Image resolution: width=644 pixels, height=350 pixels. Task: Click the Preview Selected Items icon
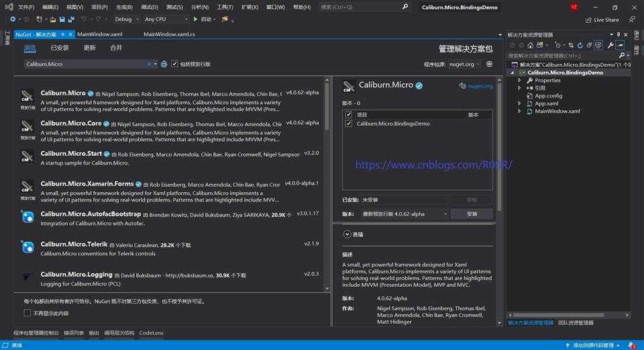[621, 45]
